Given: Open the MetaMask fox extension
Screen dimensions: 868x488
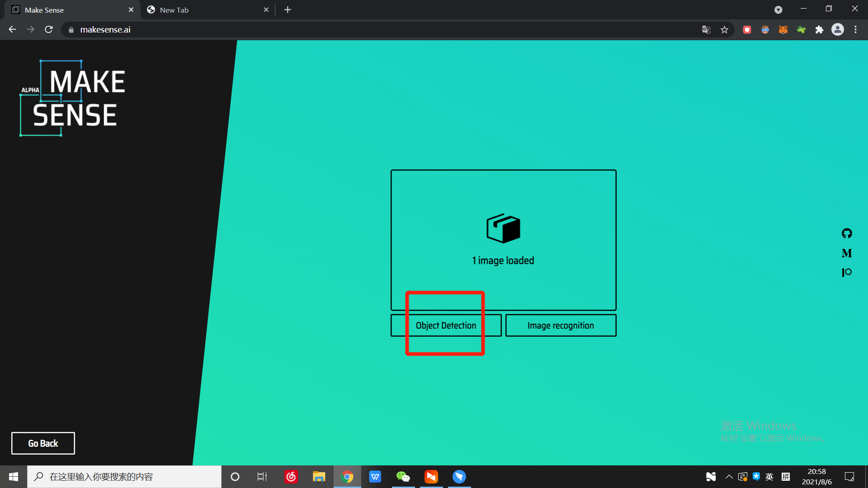Looking at the screenshot, I should [783, 30].
